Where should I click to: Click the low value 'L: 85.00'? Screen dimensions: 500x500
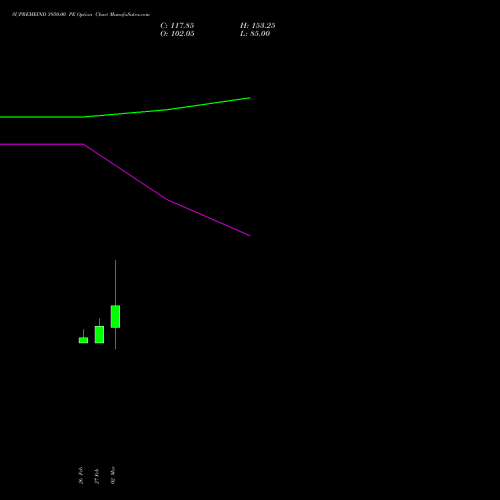point(255,34)
